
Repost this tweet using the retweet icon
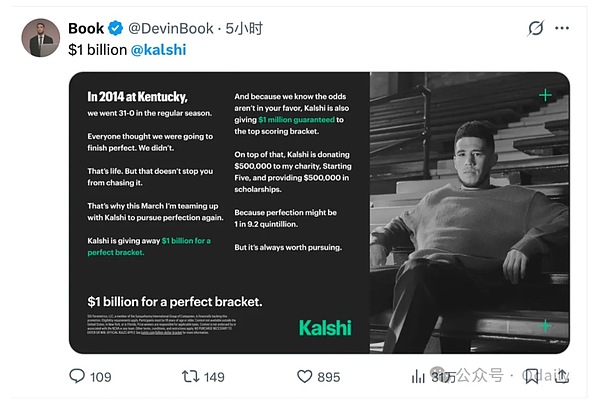click(188, 376)
